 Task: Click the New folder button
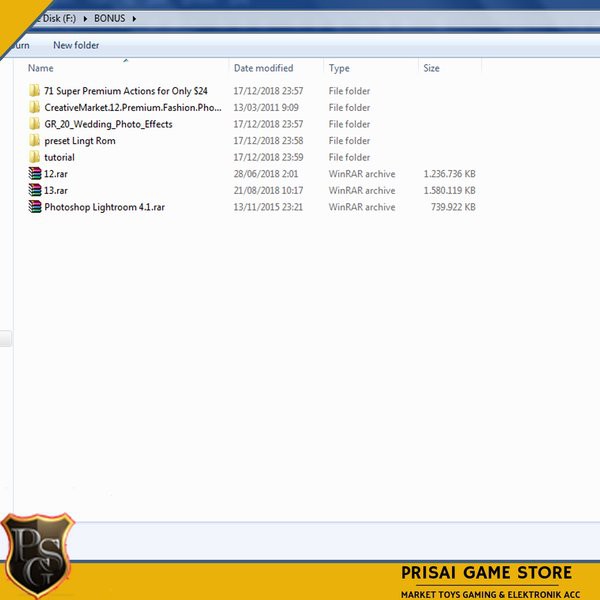click(76, 45)
